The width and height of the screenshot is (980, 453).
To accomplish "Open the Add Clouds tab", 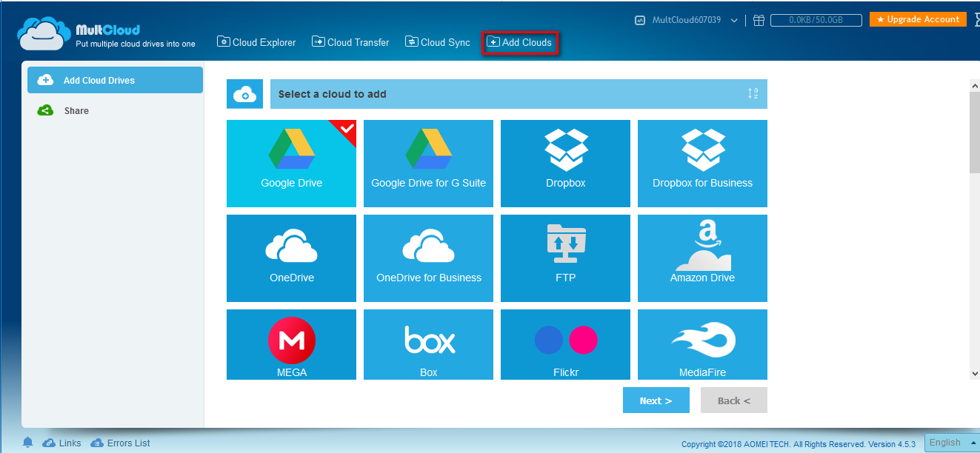I will click(x=519, y=43).
